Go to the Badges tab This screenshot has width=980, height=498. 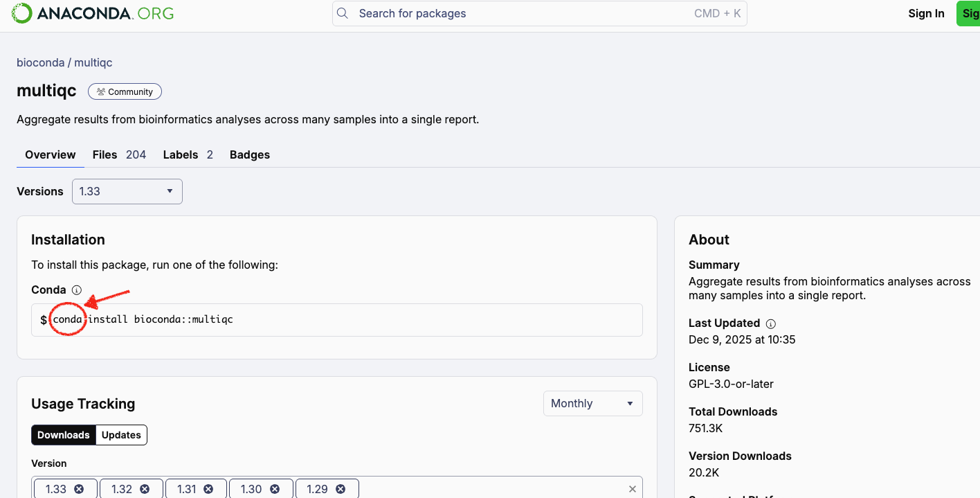[x=250, y=154]
